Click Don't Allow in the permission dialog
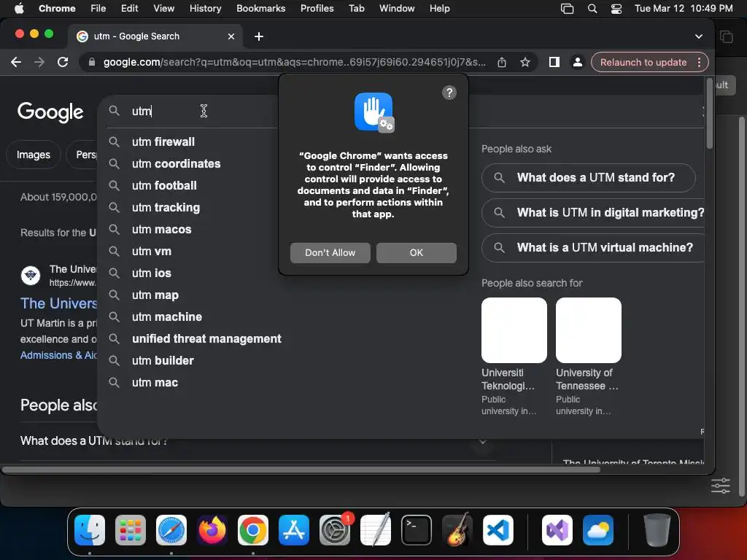 (x=330, y=253)
